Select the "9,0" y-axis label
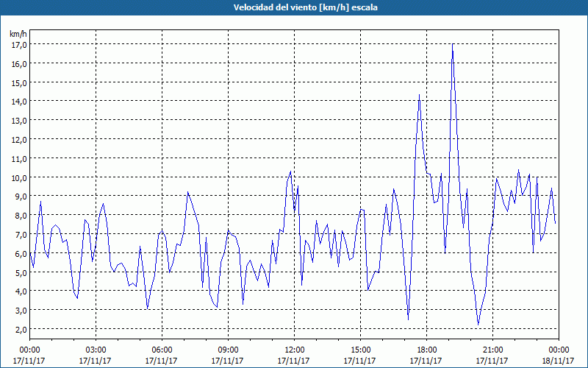 point(21,197)
